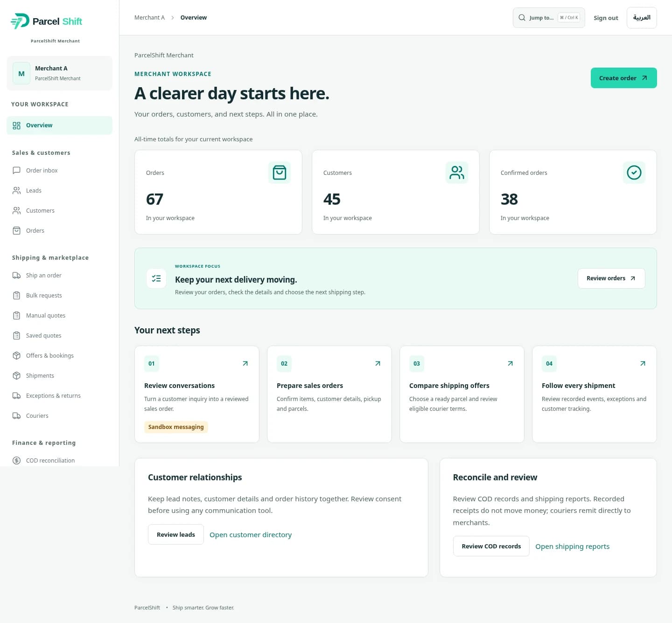Click the Order inbox chat icon
672x623 pixels.
16,171
